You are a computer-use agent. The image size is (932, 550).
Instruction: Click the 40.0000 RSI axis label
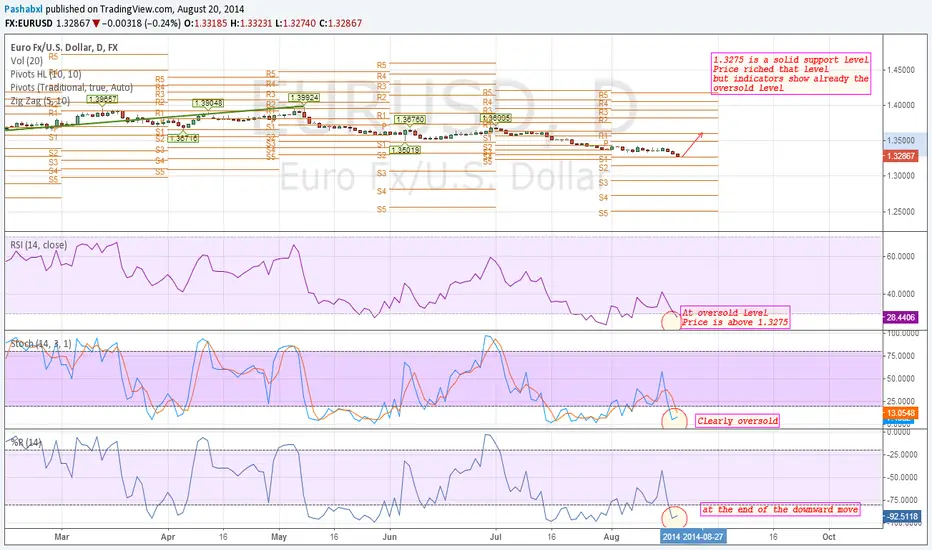901,294
